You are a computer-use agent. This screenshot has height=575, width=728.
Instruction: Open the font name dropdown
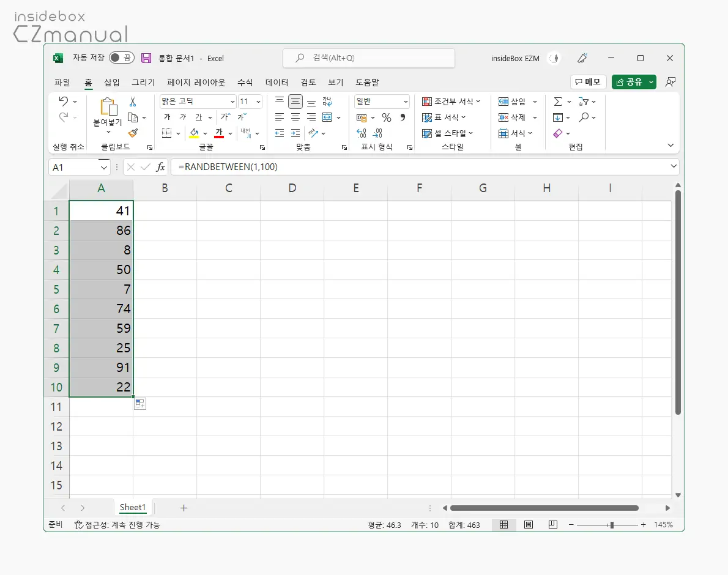[x=232, y=102]
